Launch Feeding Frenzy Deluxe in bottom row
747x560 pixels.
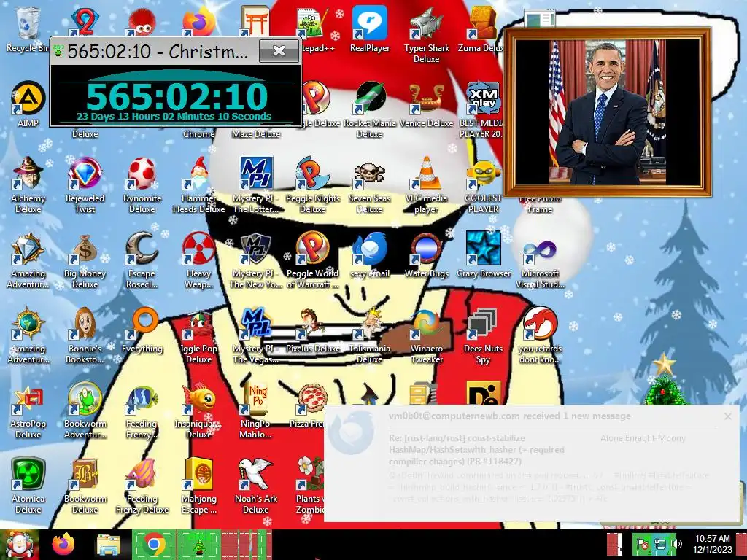tap(142, 486)
